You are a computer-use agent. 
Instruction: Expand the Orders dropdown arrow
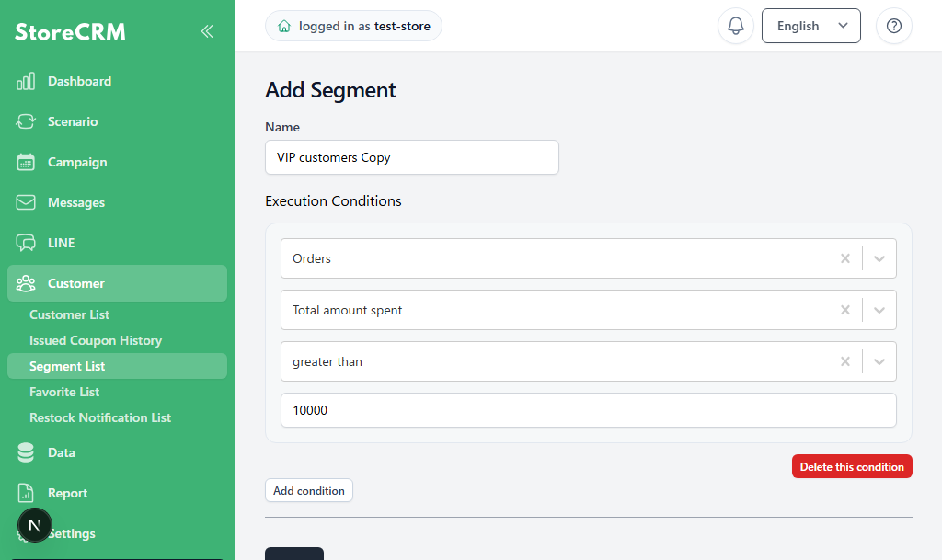[879, 258]
